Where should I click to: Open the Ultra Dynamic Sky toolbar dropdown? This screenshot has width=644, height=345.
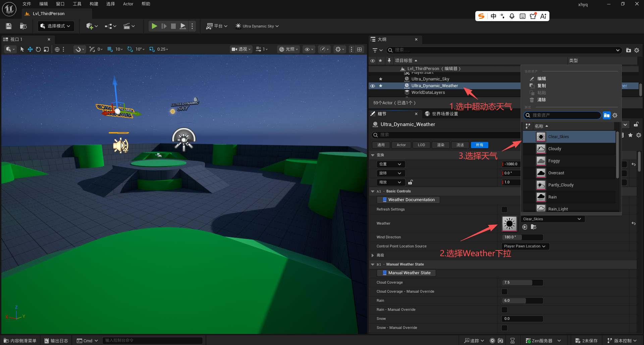point(257,26)
